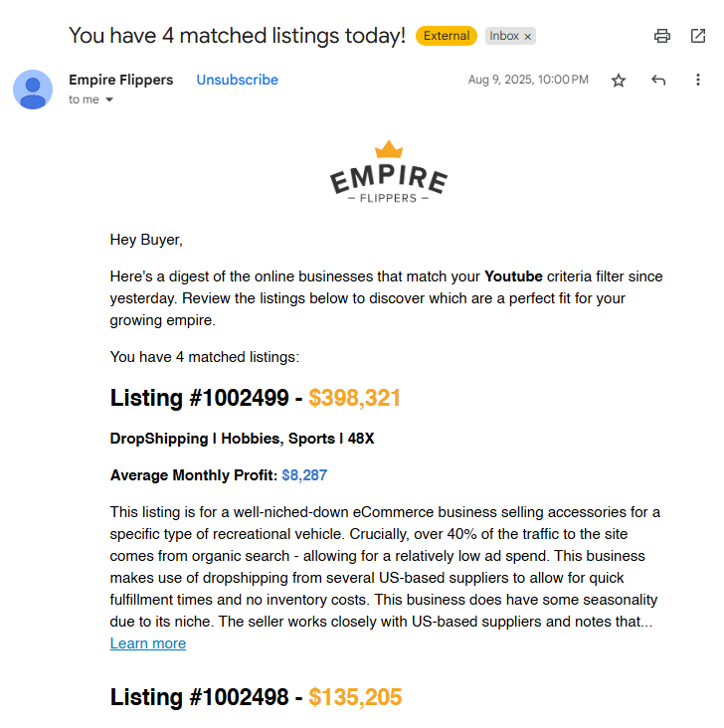Star this Empire Flippers email

[619, 81]
